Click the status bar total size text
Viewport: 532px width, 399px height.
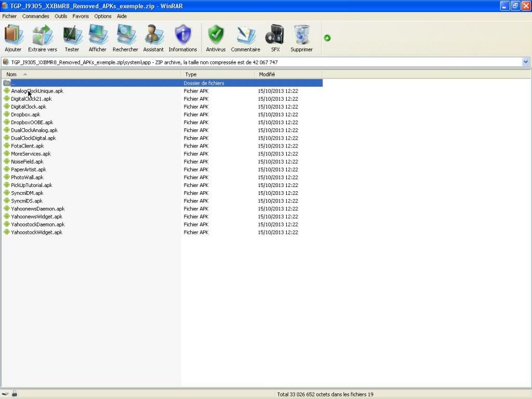coord(325,394)
